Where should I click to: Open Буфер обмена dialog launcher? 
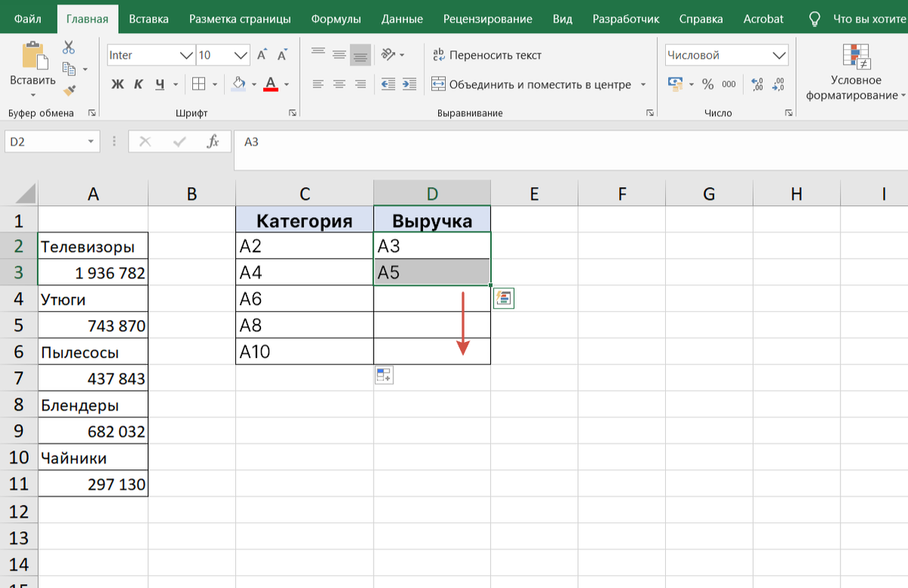(92, 113)
